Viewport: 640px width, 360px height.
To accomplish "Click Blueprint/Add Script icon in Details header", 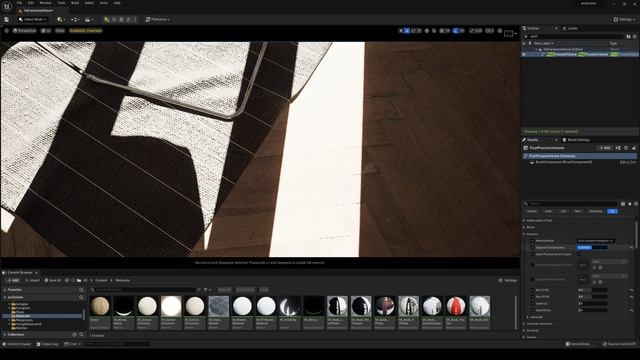I will pyautogui.click(x=618, y=148).
